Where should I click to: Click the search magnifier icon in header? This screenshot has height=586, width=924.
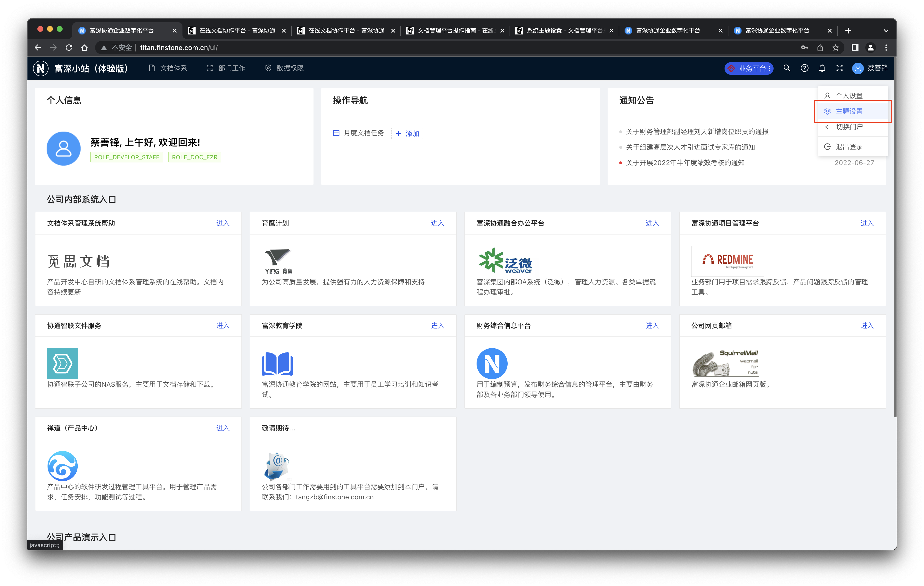787,68
